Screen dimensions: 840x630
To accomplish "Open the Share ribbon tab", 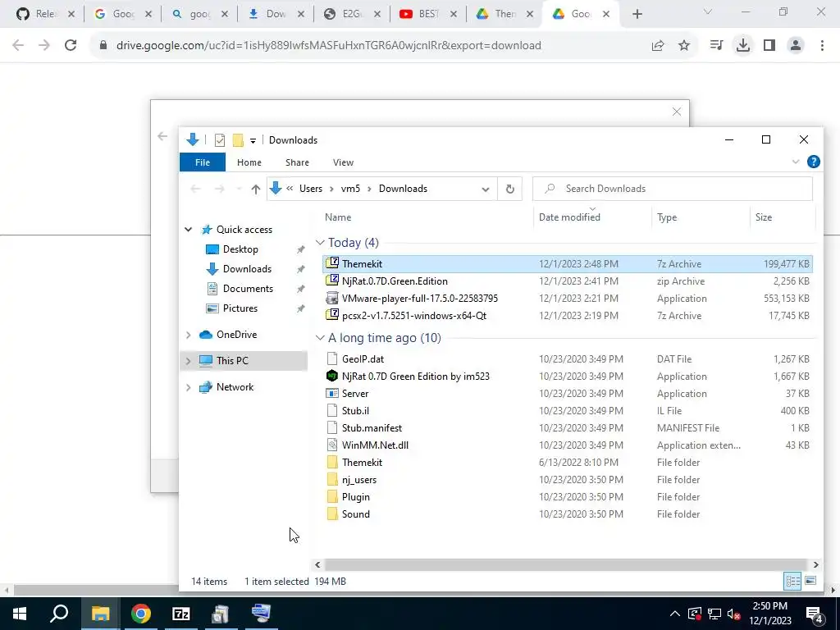I will click(x=297, y=162).
